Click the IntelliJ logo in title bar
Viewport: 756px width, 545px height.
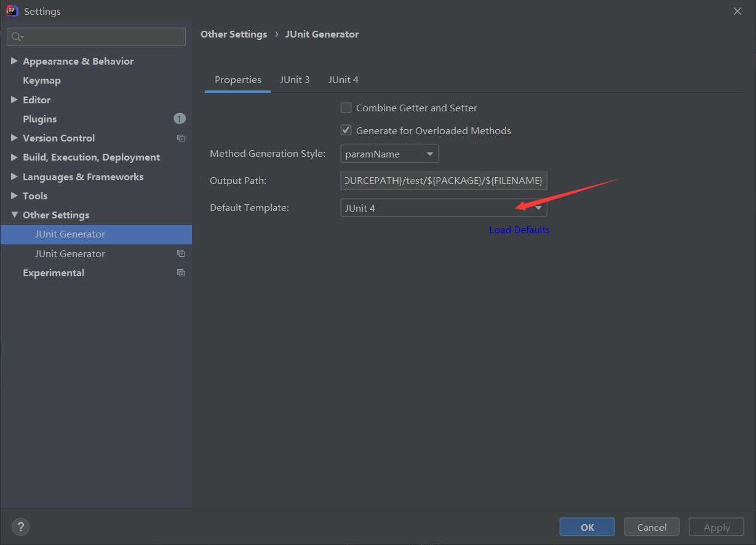[x=12, y=11]
